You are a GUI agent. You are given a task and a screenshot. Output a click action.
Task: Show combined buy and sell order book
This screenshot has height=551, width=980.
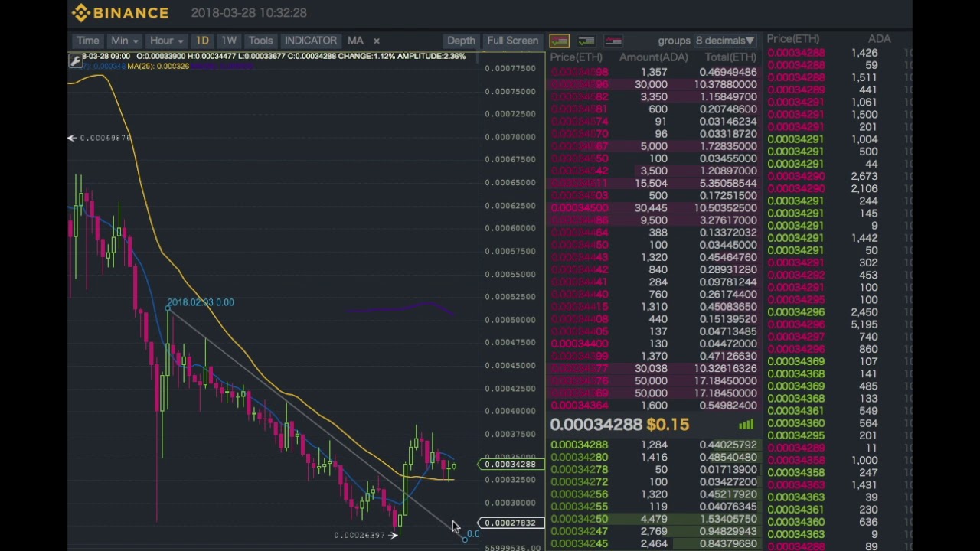(x=559, y=41)
